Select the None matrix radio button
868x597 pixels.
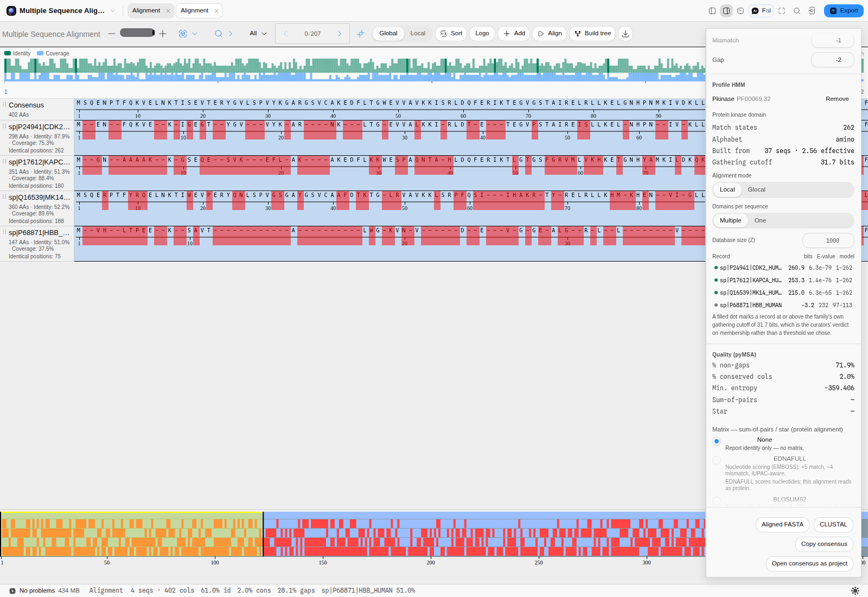pos(717,441)
